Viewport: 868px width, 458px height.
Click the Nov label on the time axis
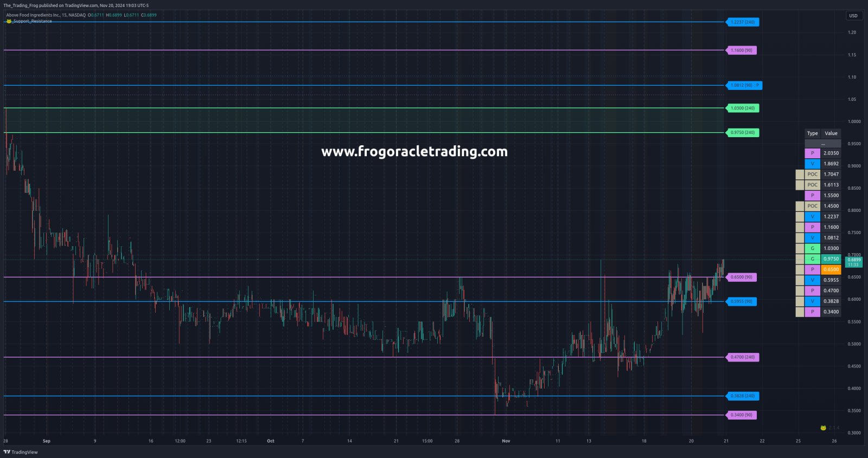pyautogui.click(x=506, y=441)
